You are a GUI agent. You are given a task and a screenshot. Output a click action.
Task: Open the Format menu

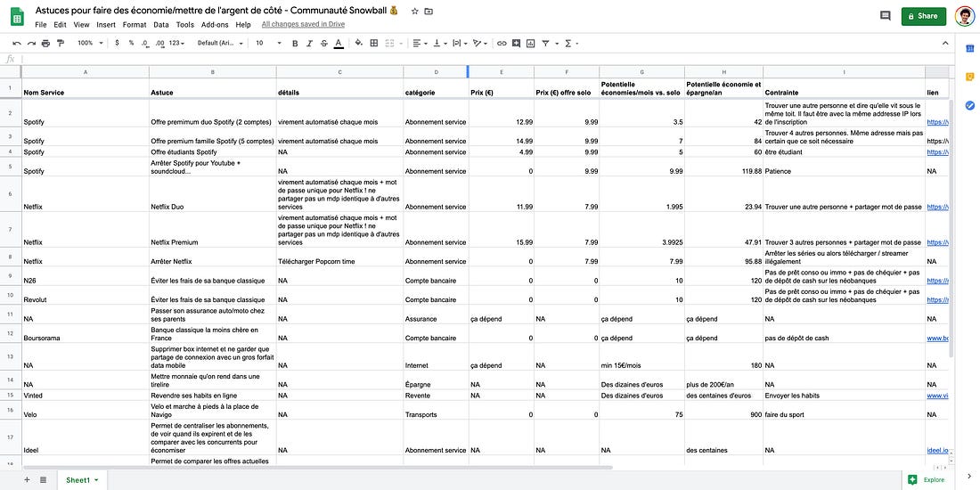(135, 25)
